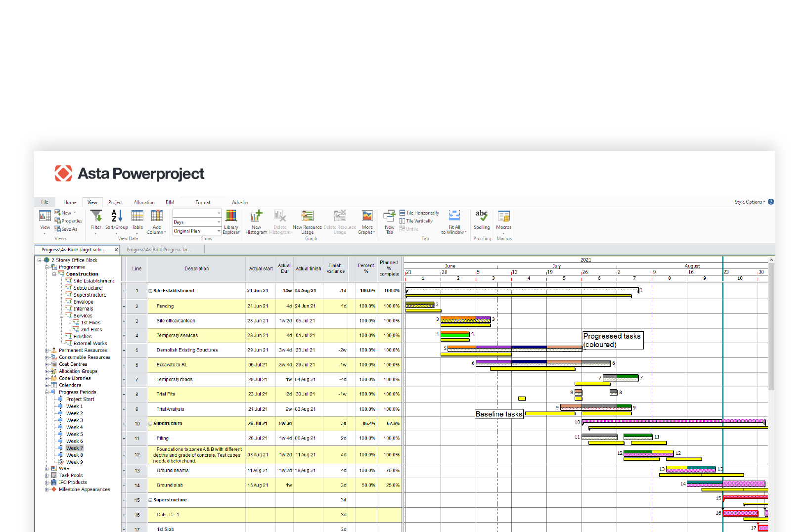Click the Baseline tasks annotation label
The height and width of the screenshot is (532, 809).
(x=499, y=414)
